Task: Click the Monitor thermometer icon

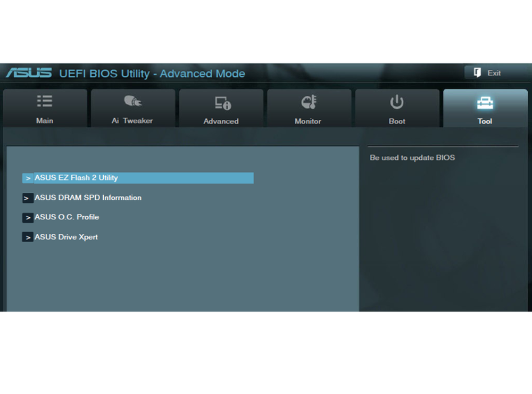Action: (309, 102)
